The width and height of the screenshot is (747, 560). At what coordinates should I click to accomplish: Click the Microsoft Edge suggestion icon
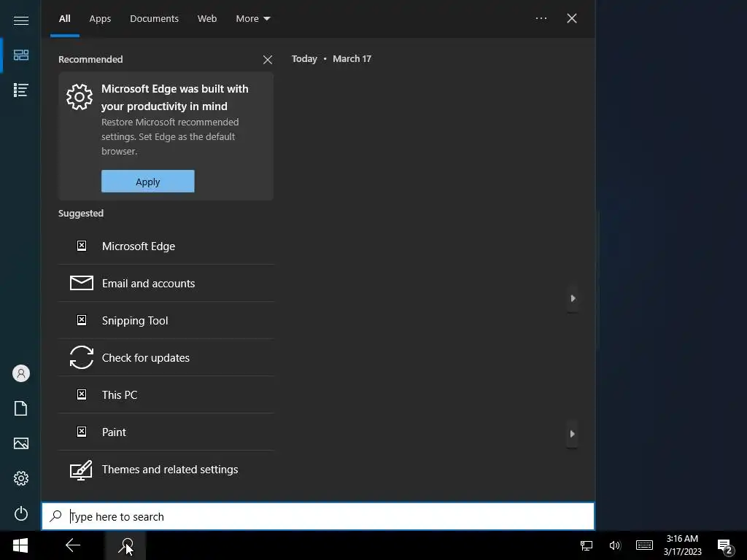pyautogui.click(x=82, y=246)
